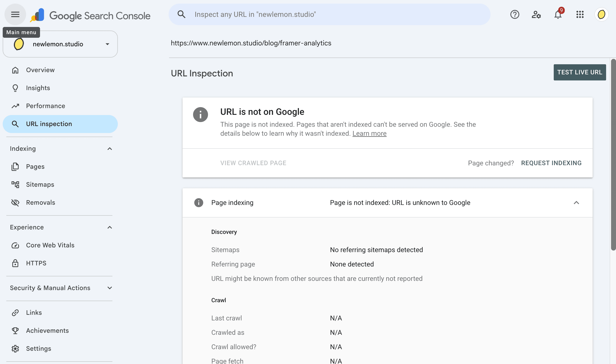The image size is (616, 364).
Task: Click the Links chain icon
Action: (x=15, y=313)
